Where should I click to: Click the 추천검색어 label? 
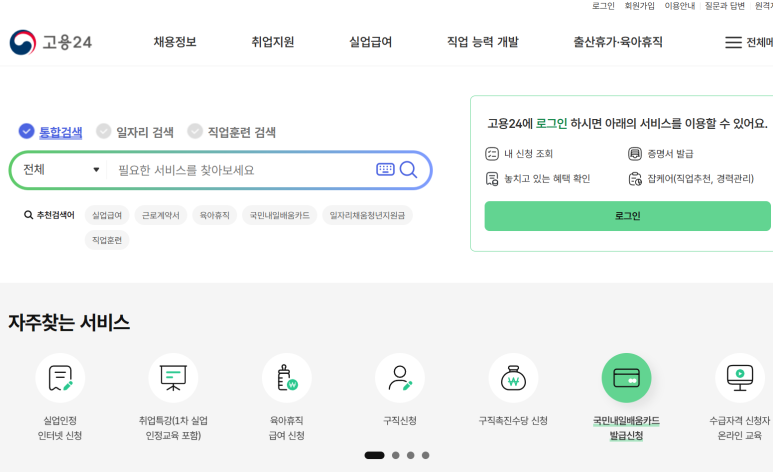[x=56, y=215]
